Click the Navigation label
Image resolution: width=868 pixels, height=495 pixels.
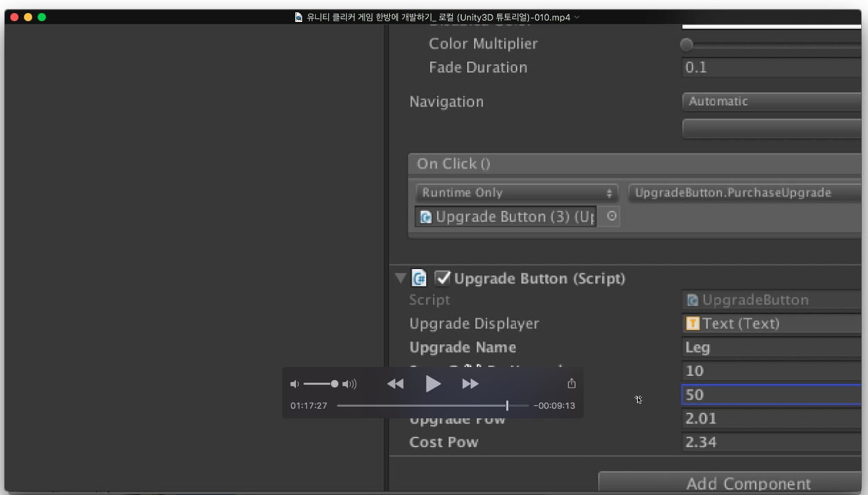click(x=446, y=102)
